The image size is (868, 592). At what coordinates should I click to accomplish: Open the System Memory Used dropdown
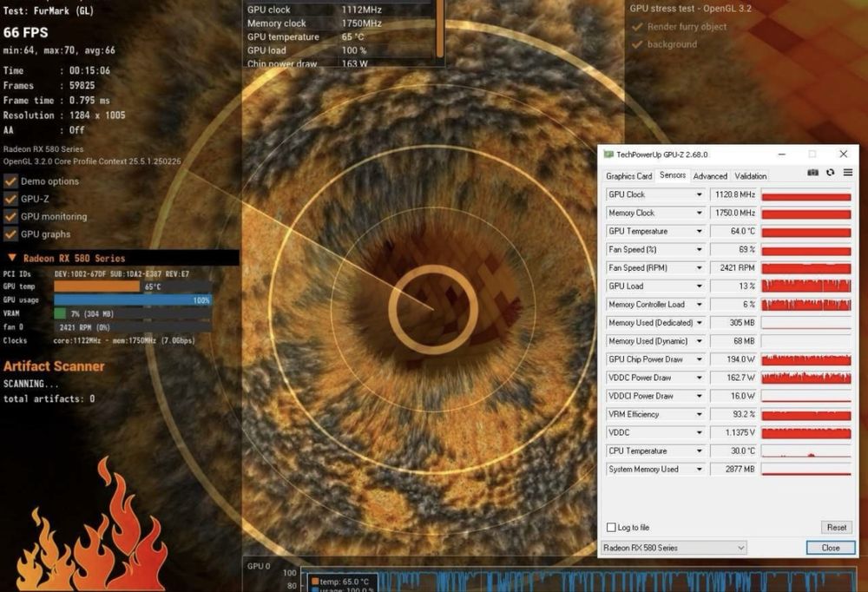point(699,470)
